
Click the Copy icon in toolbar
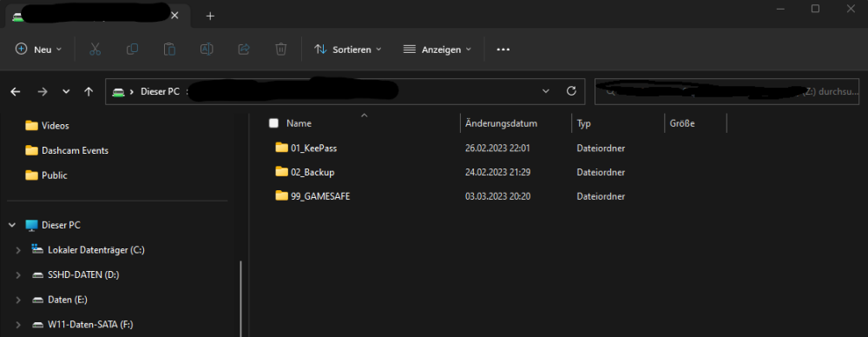click(132, 50)
